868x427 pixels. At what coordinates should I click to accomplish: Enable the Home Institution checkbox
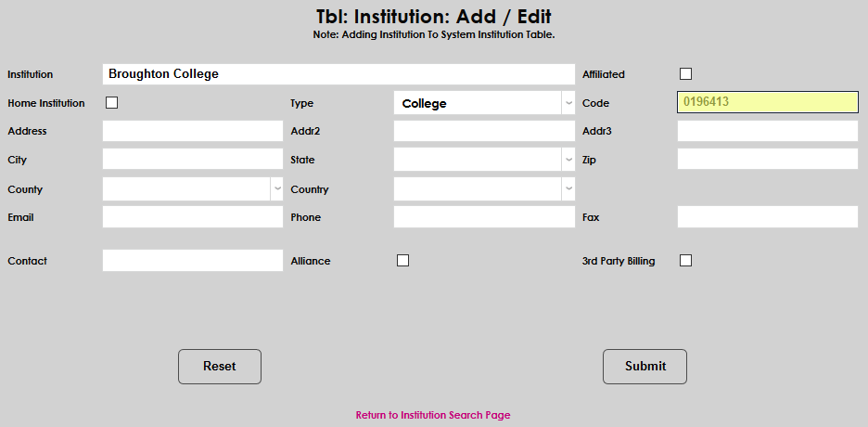[x=112, y=103]
